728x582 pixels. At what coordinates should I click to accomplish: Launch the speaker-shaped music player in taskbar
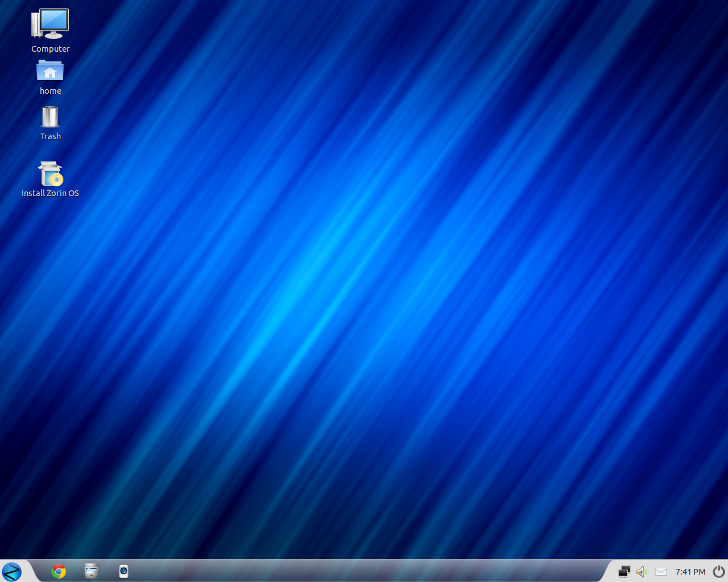click(123, 571)
